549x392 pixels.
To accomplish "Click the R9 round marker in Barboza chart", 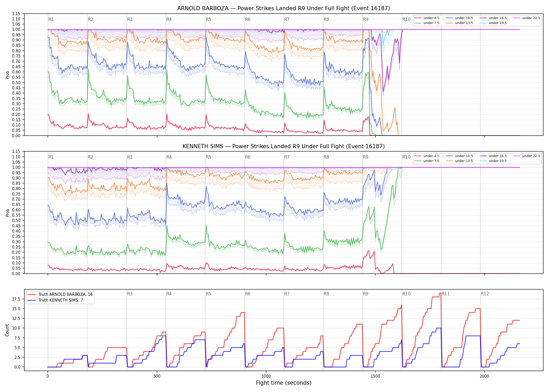I will [365, 19].
